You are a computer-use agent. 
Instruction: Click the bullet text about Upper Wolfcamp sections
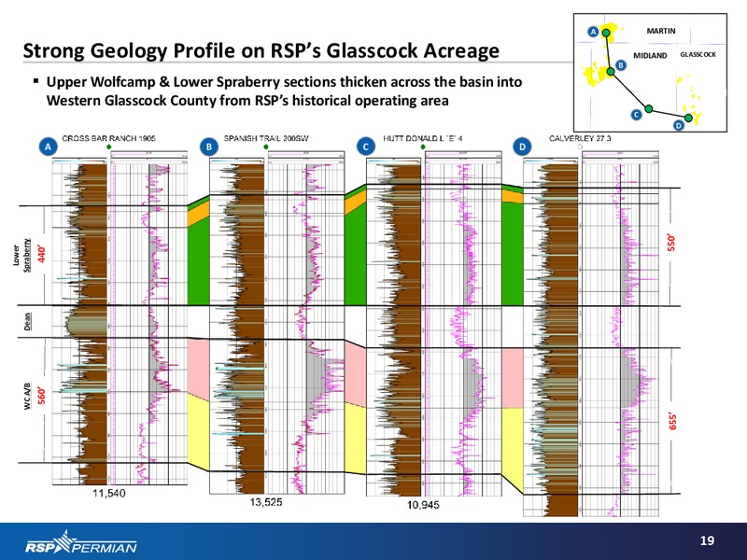284,91
